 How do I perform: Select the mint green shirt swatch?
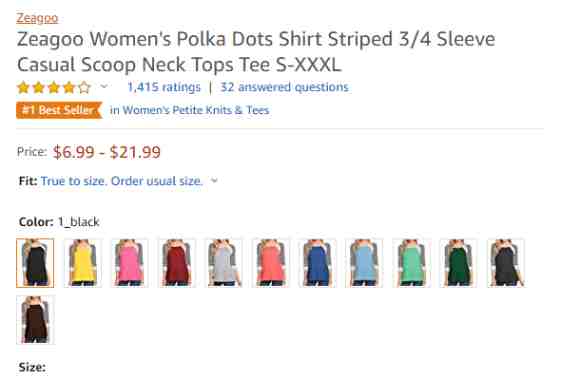(x=411, y=263)
